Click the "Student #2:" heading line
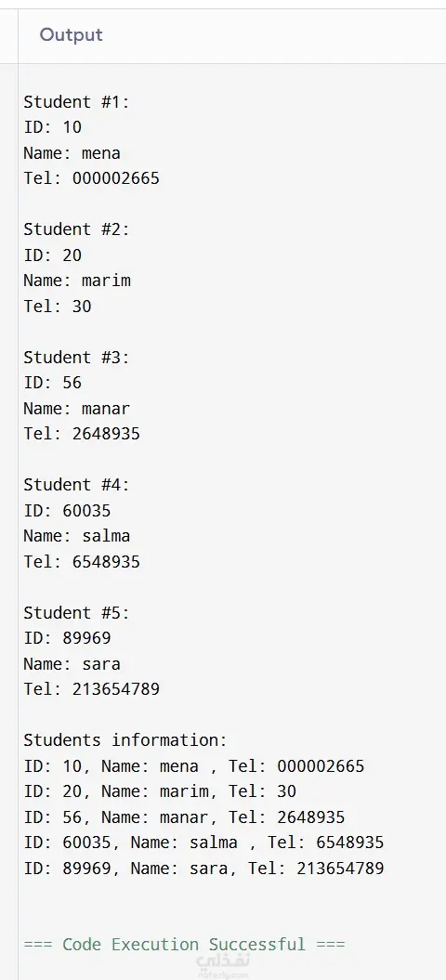 (x=76, y=229)
